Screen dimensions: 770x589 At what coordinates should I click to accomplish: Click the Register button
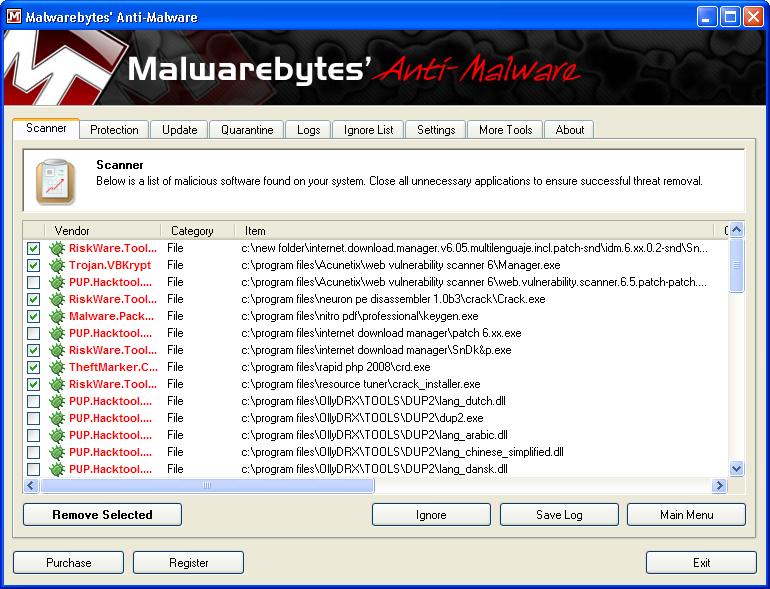click(x=189, y=562)
